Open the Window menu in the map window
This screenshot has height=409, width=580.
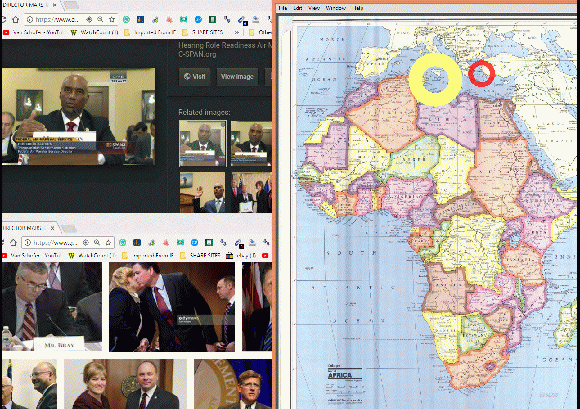[335, 8]
